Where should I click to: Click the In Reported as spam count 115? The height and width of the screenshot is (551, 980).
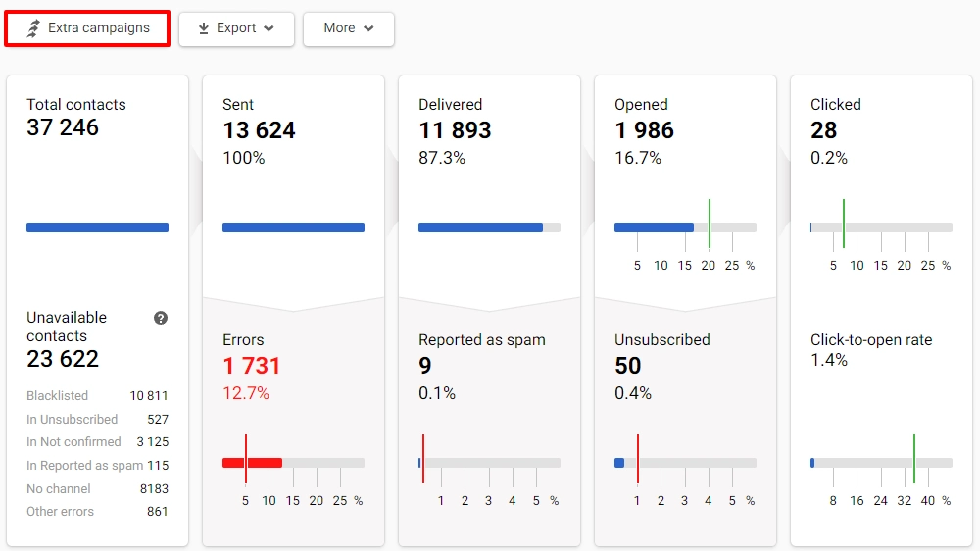pos(158,466)
